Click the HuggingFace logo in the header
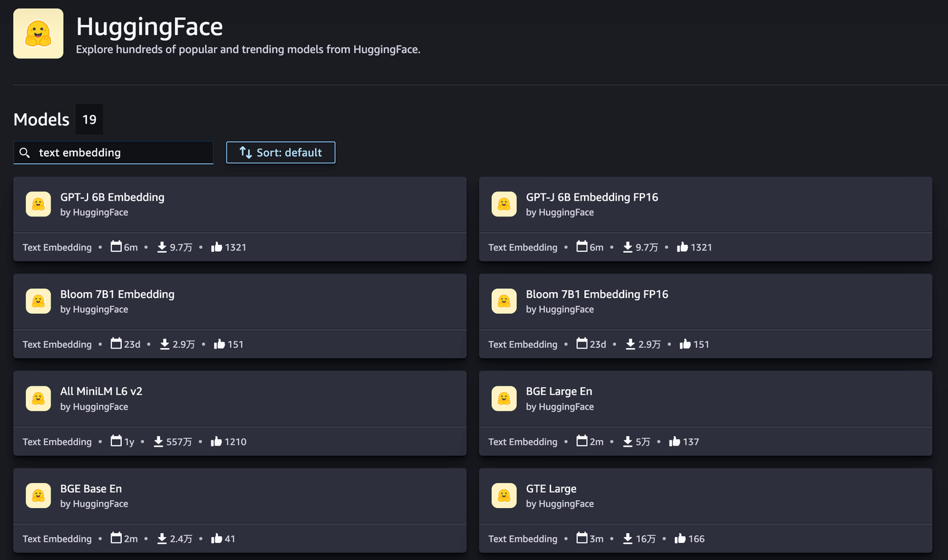The height and width of the screenshot is (560, 948). 38,34
